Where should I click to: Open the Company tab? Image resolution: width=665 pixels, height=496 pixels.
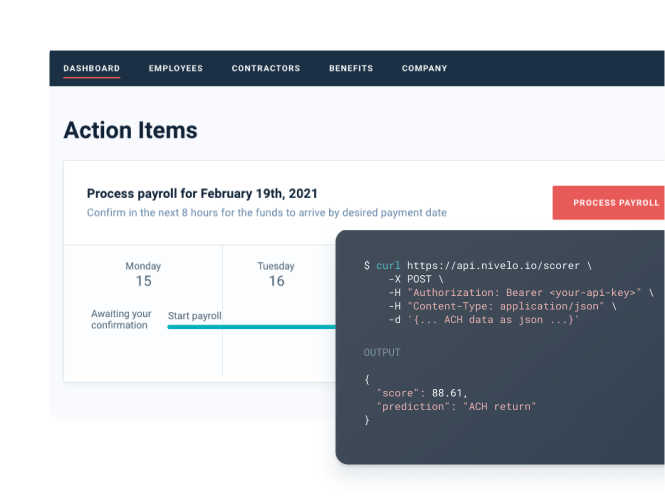pyautogui.click(x=425, y=69)
